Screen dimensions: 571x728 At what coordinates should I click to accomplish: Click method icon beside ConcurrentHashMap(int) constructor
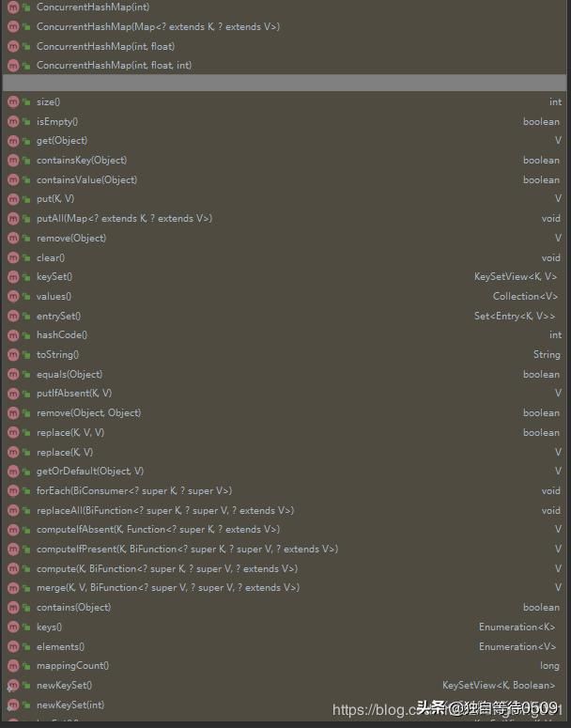click(13, 7)
